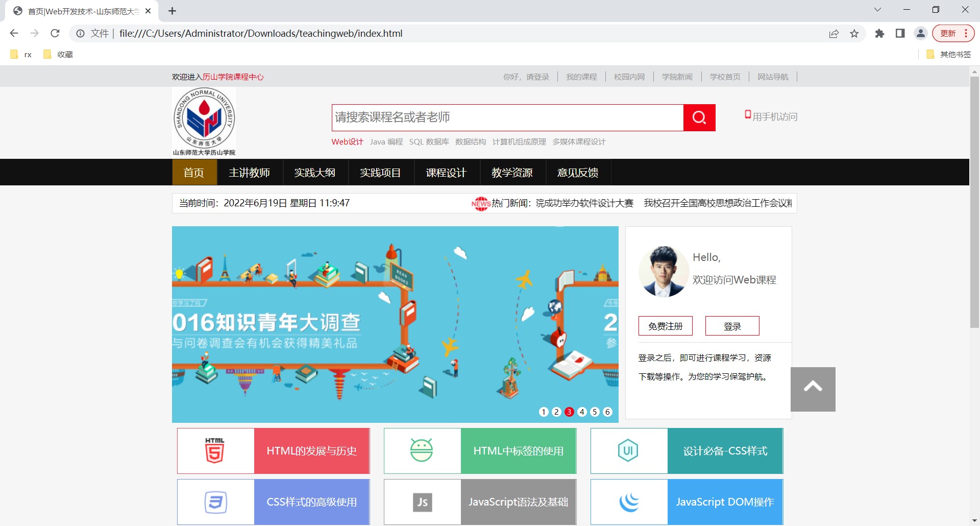The image size is (980, 526).
Task: Click the Web设计 hot search keyword
Action: 348,142
